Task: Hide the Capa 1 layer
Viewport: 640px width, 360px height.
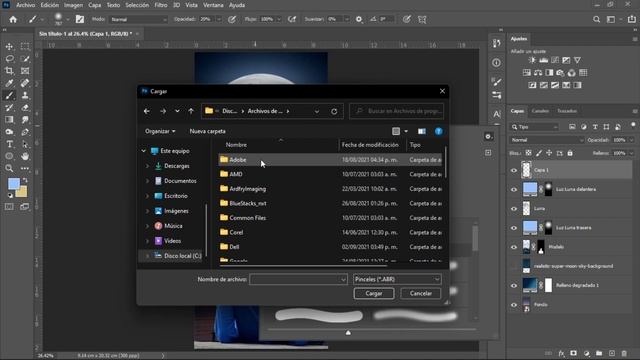Action: point(514,170)
